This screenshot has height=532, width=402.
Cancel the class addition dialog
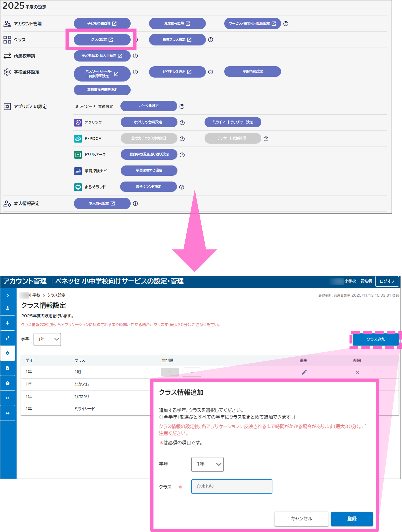click(x=301, y=519)
